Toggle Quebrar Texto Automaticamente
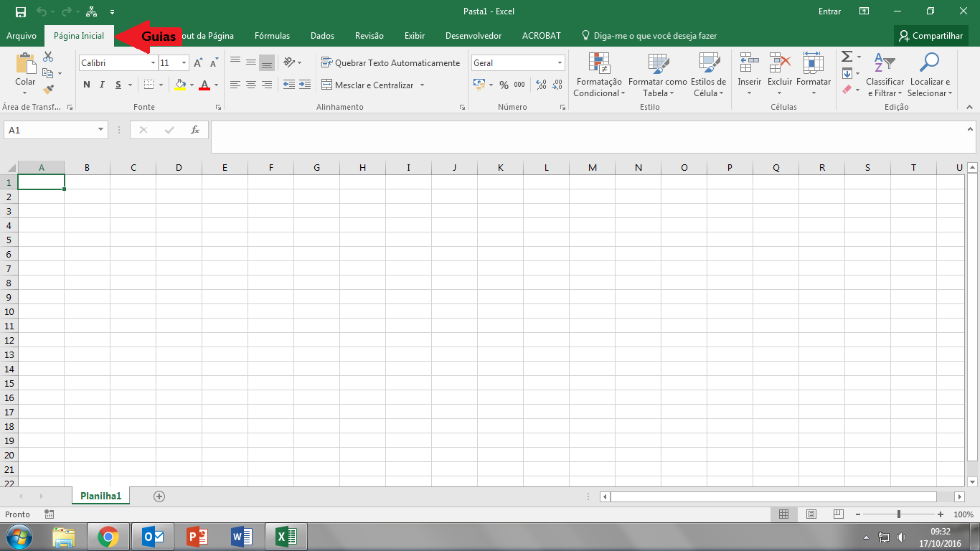 pyautogui.click(x=391, y=63)
